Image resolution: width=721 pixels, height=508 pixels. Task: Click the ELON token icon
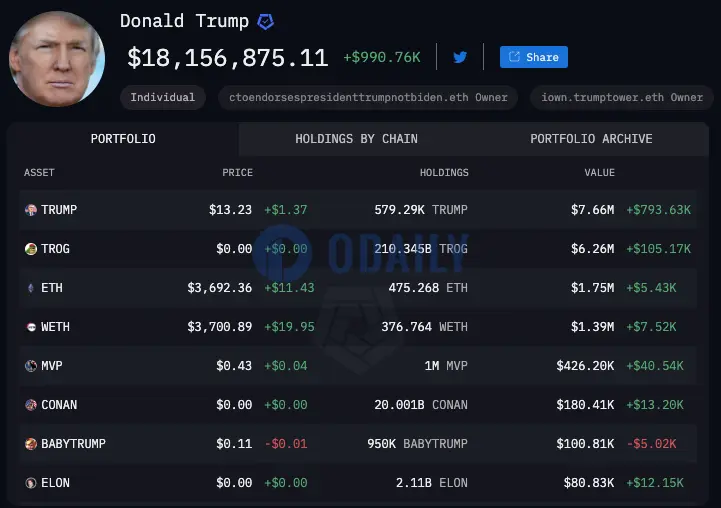[x=31, y=483]
